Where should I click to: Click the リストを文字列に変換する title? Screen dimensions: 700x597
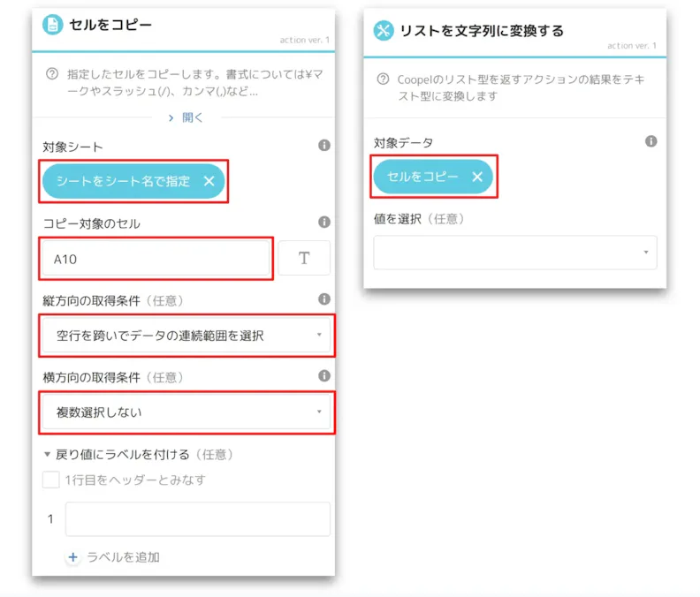click(482, 31)
